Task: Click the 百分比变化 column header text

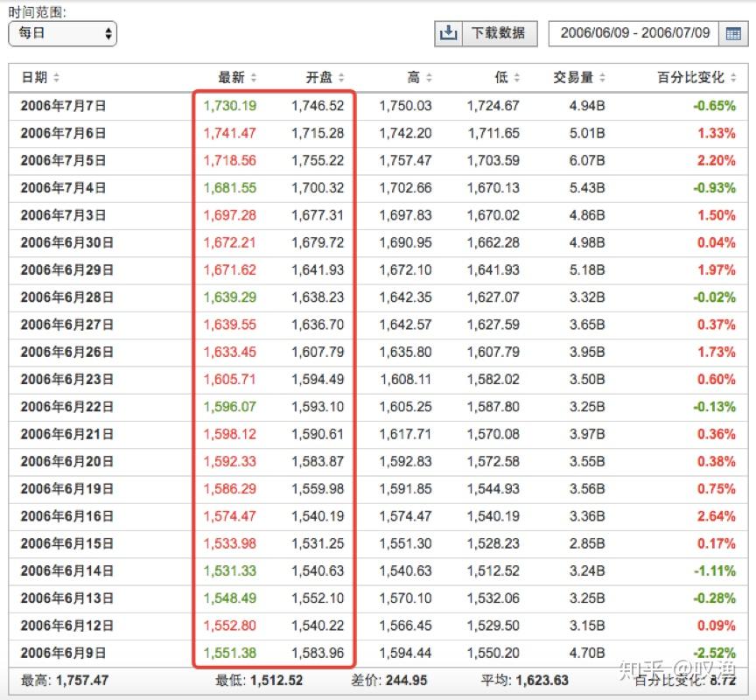Action: coord(691,77)
